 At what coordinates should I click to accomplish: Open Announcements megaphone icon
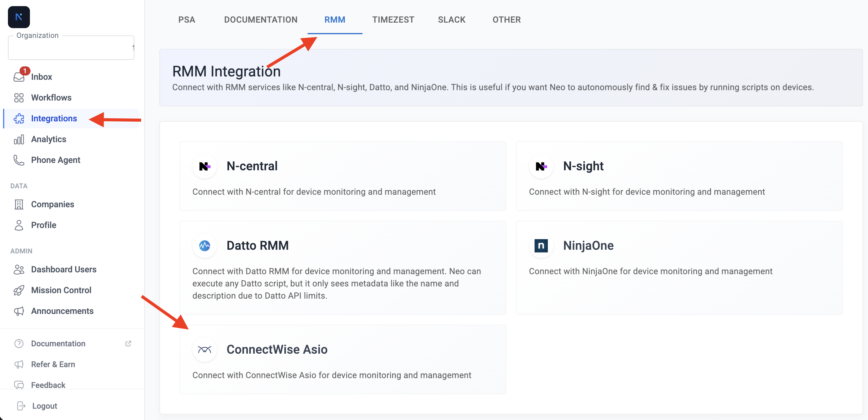point(19,311)
